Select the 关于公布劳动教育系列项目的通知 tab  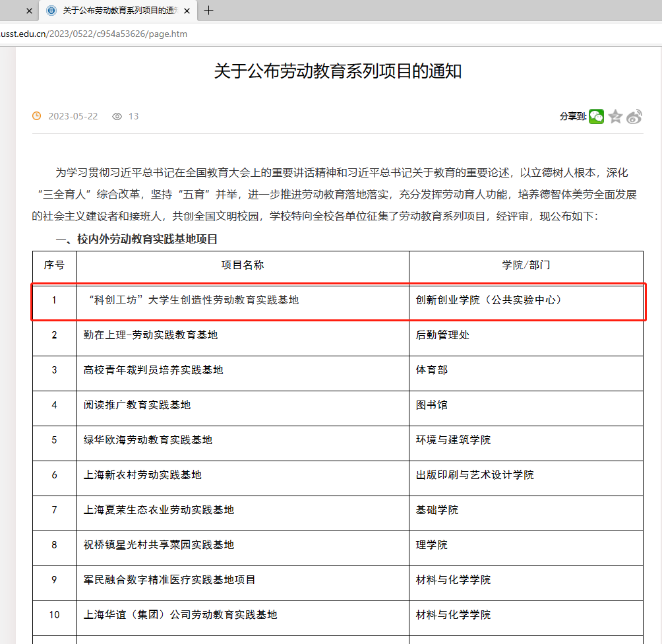pyautogui.click(x=119, y=11)
